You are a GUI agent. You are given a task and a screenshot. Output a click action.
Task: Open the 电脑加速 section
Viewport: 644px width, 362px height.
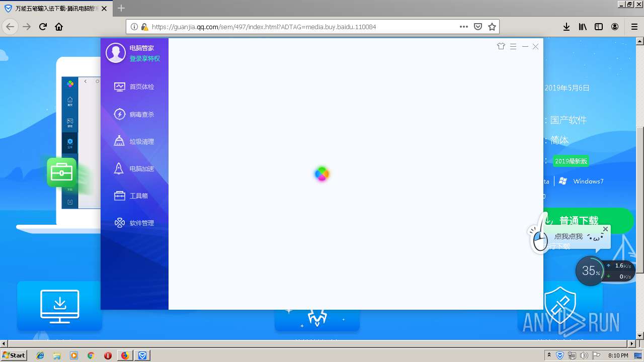[x=134, y=168]
